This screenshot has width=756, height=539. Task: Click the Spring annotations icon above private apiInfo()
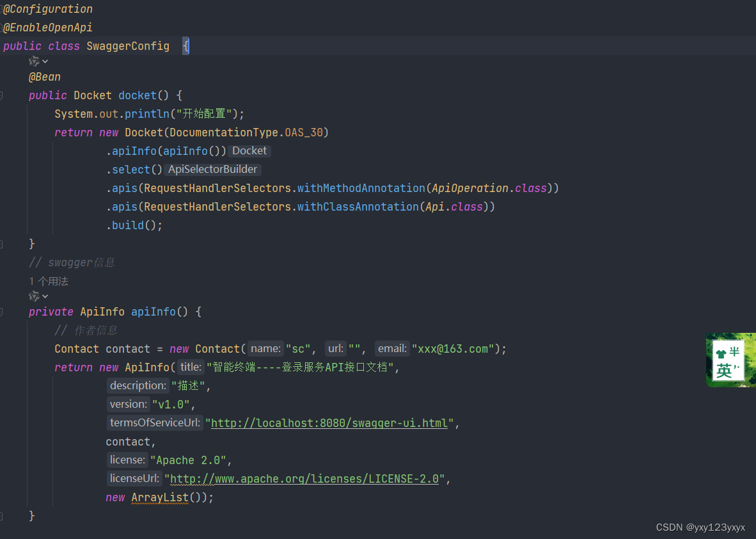(x=33, y=296)
